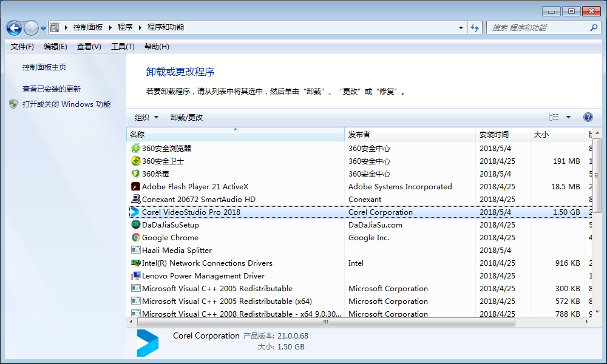
Task: Open 打开或关闭 Windows 功能 link
Action: [x=66, y=104]
